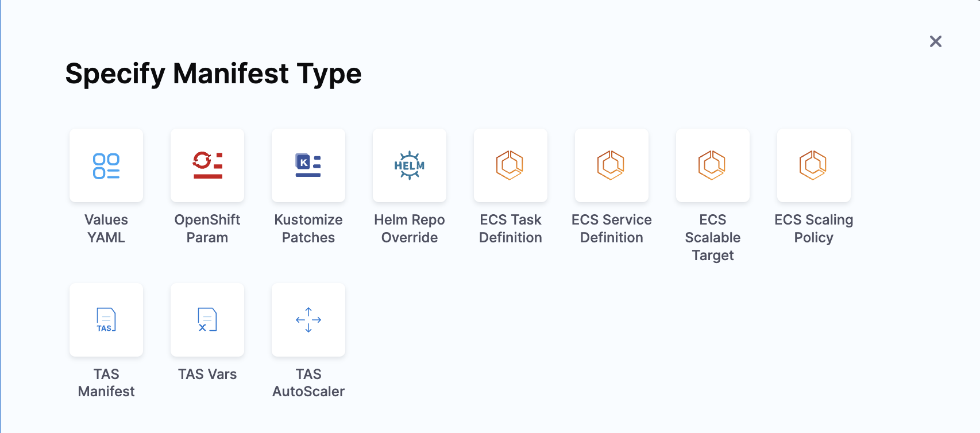Choose the TAS Vars icon
The image size is (980, 433).
207,320
